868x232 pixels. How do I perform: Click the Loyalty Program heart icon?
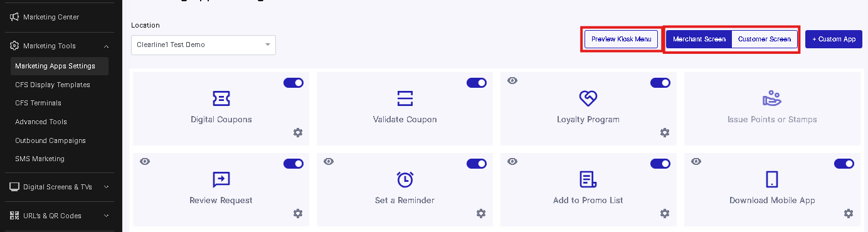pos(588,98)
